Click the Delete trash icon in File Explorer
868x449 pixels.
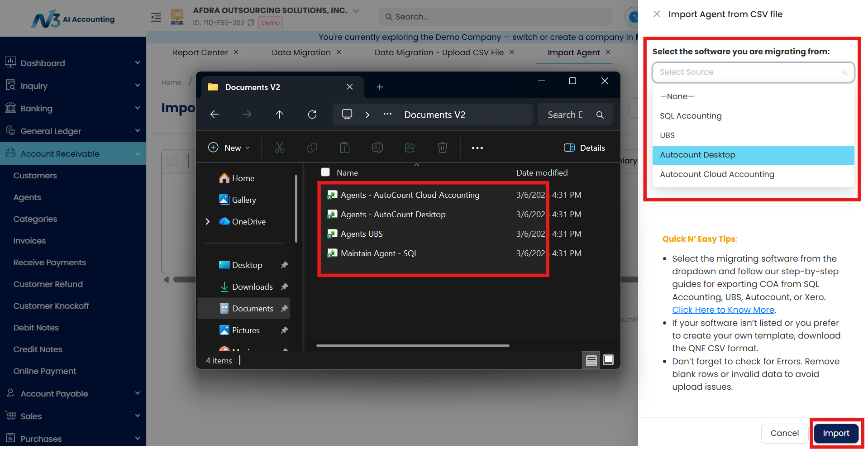(443, 148)
